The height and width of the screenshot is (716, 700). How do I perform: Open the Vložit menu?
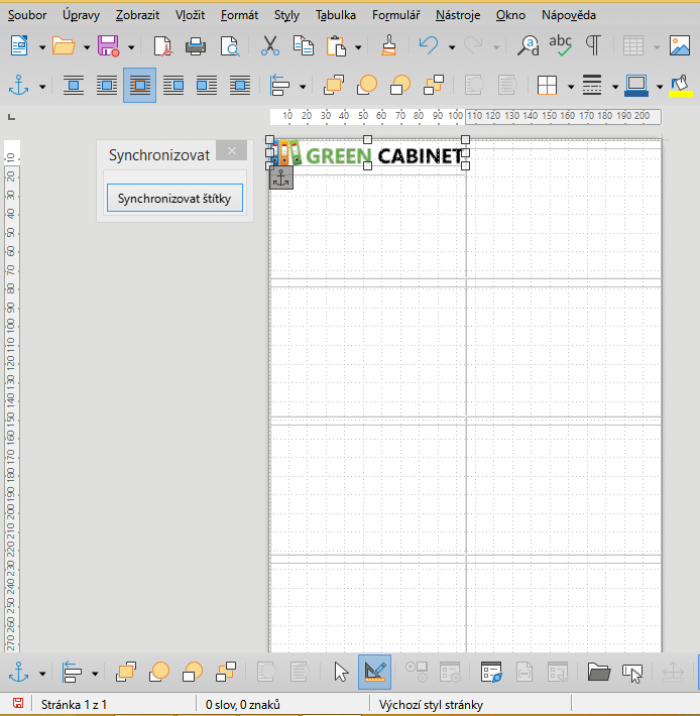click(x=190, y=15)
